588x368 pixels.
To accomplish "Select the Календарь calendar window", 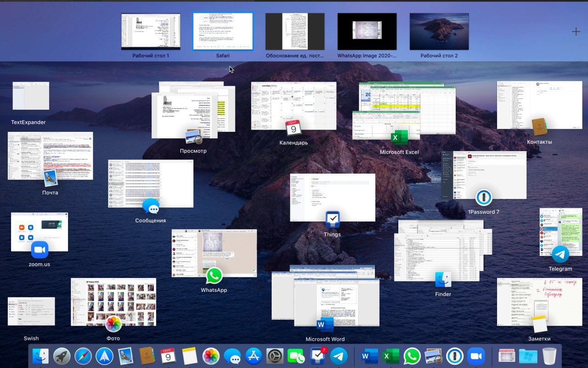I will [294, 106].
